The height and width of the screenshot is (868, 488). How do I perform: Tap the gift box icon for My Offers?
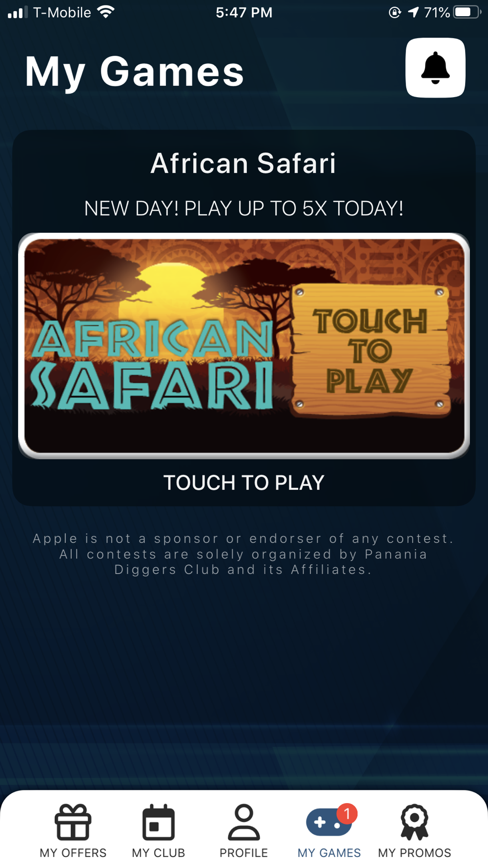click(x=73, y=822)
